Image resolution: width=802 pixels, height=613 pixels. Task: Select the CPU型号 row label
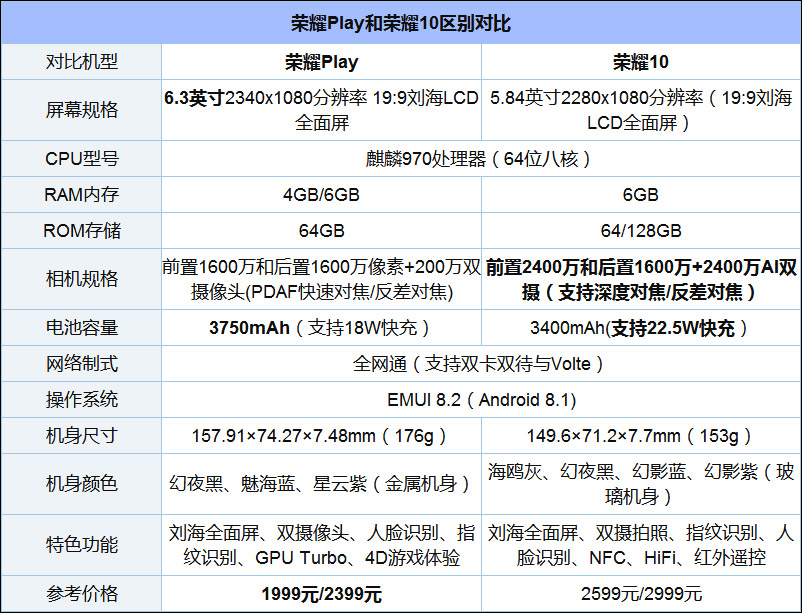[82, 159]
